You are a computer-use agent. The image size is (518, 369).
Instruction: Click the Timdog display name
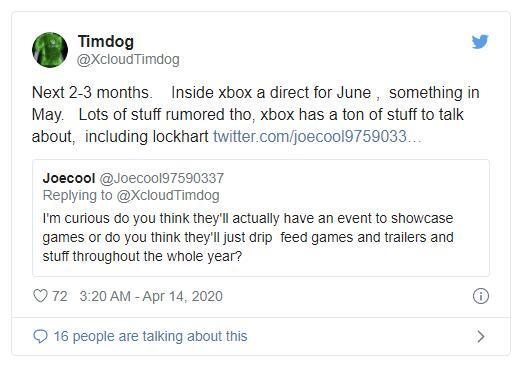(x=106, y=41)
